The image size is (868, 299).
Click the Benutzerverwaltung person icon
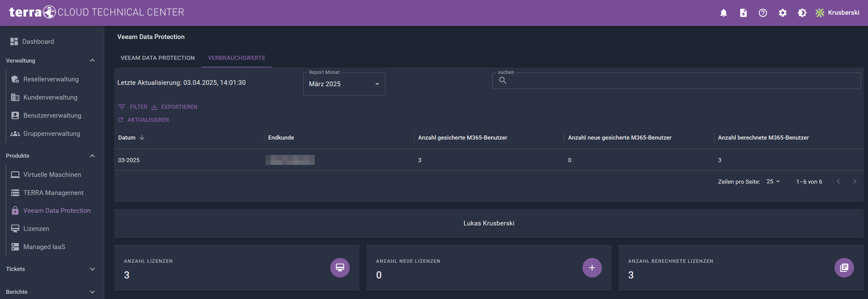coord(15,115)
